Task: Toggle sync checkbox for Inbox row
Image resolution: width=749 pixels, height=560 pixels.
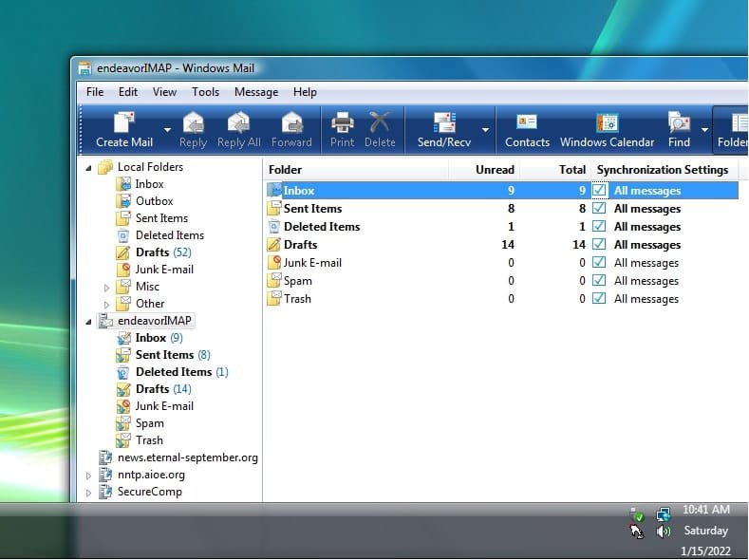Action: 599,191
